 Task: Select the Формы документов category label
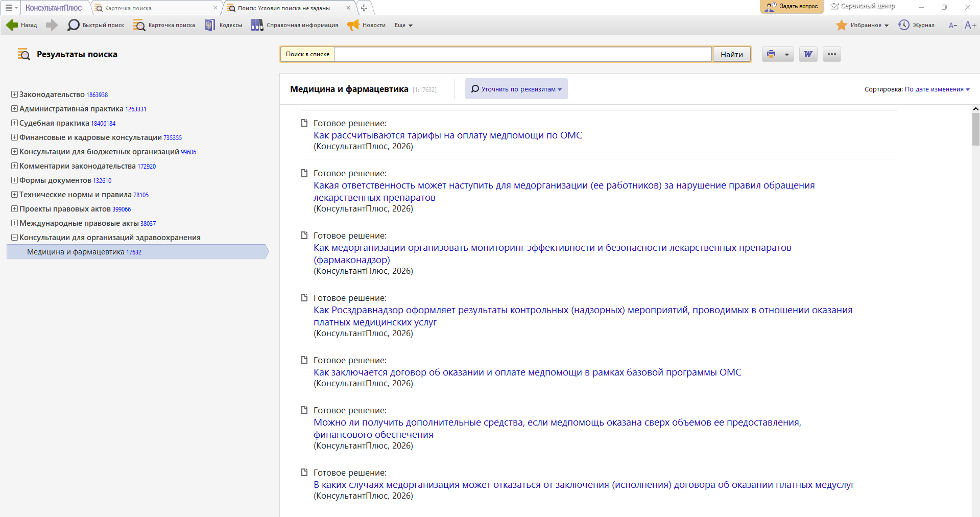point(56,180)
